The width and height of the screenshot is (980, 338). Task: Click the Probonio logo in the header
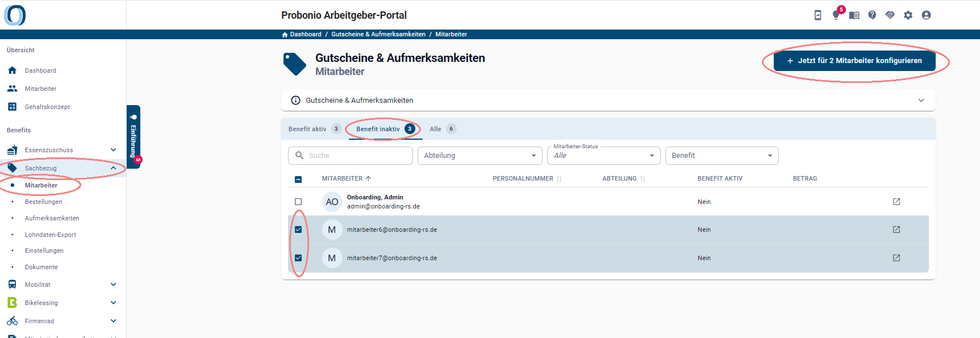(x=15, y=15)
